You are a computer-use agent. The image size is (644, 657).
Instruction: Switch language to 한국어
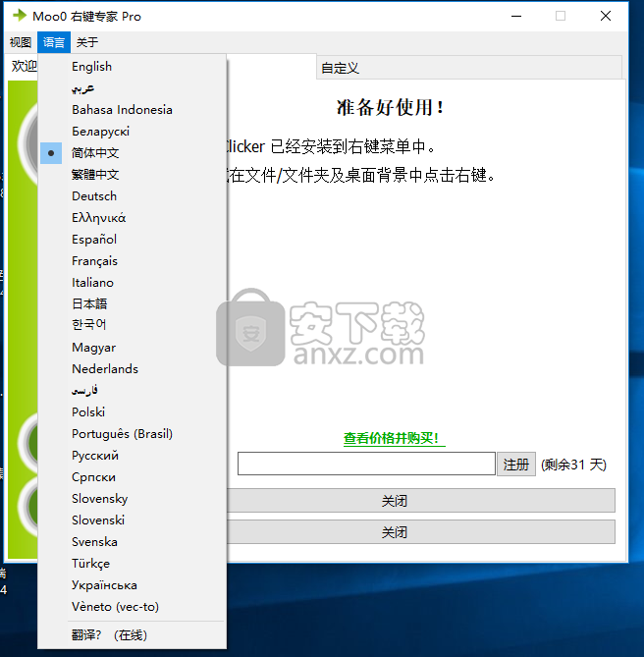[133, 326]
